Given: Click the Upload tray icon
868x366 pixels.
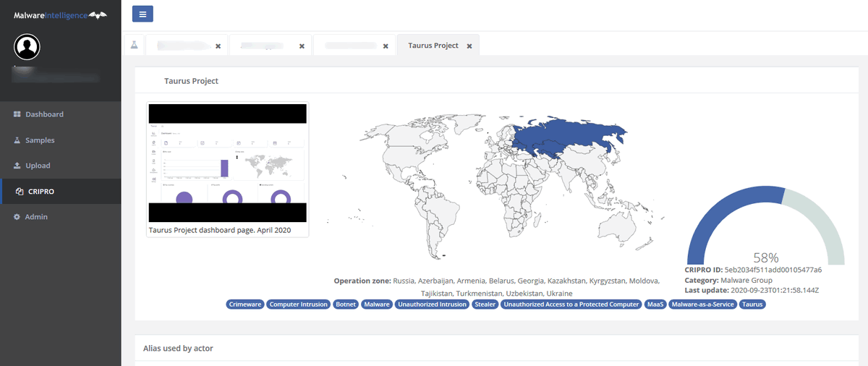Looking at the screenshot, I should coord(17,166).
